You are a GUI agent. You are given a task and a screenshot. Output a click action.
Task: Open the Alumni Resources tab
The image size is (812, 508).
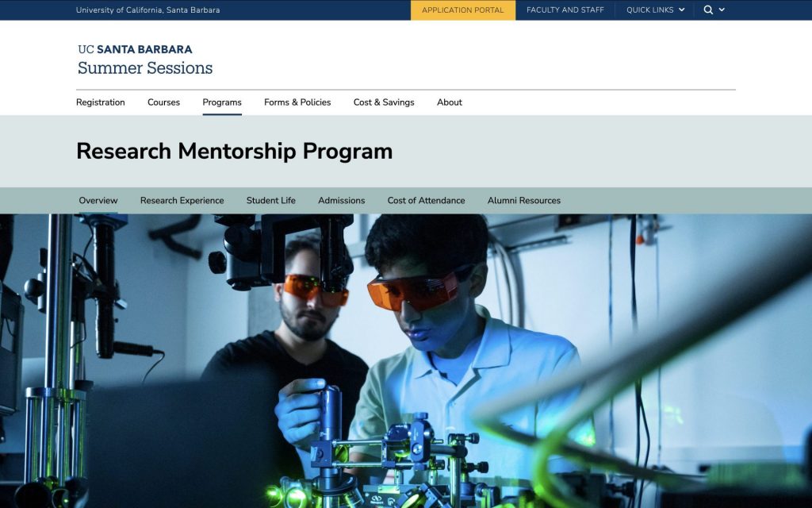point(523,200)
